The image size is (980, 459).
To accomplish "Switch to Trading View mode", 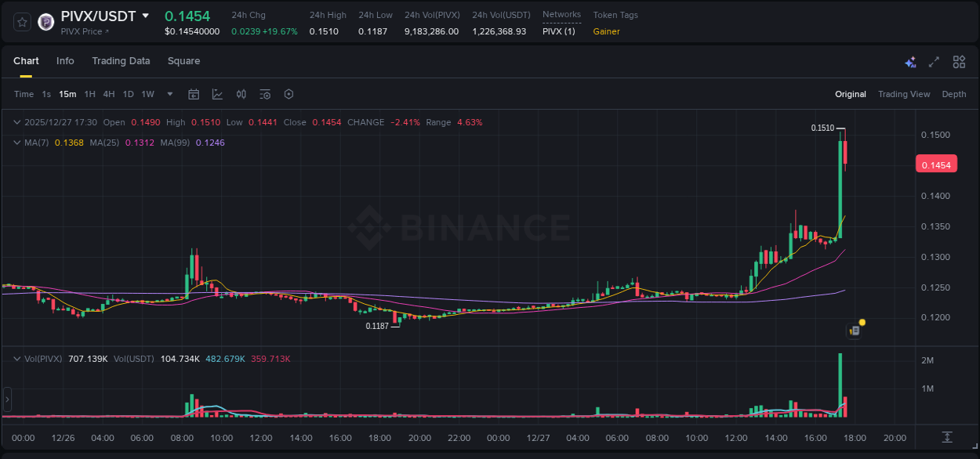I will point(904,94).
